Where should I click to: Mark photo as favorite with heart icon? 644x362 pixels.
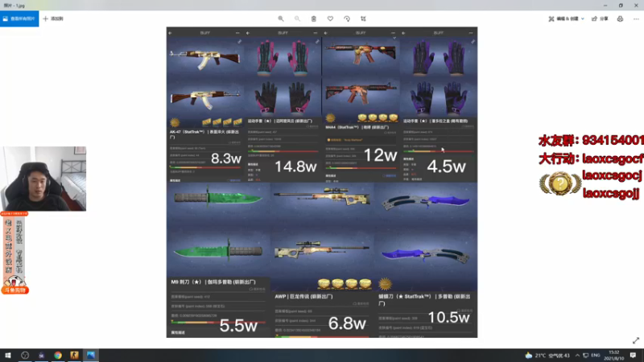coord(330,19)
